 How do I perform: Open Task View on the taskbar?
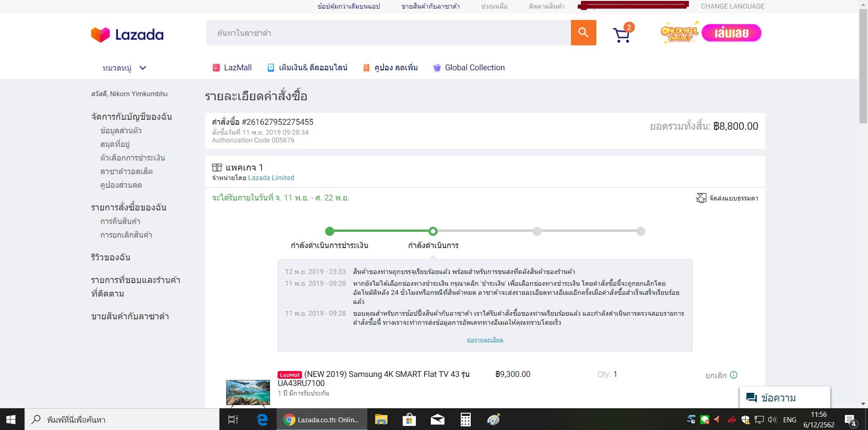coord(233,420)
